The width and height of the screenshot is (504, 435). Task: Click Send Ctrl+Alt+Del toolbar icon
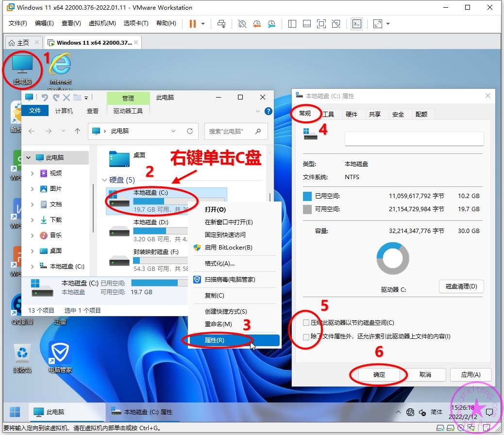tap(221, 23)
